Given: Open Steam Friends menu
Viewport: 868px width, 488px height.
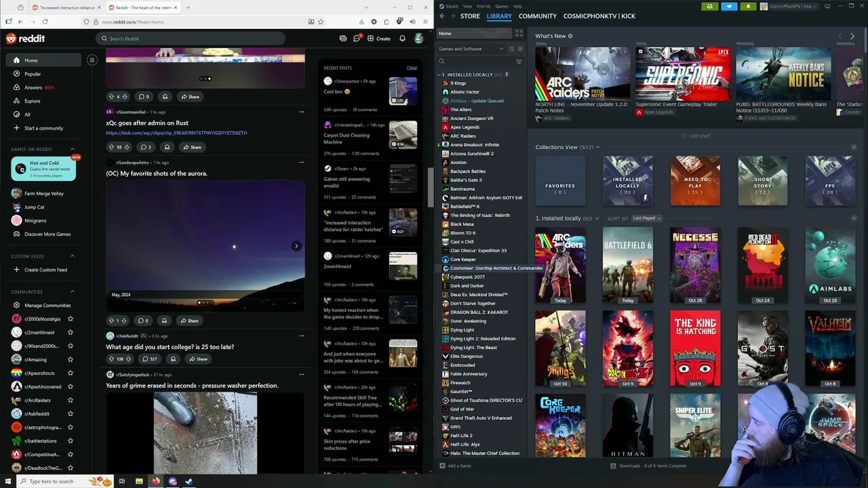Looking at the screenshot, I should [x=484, y=6].
